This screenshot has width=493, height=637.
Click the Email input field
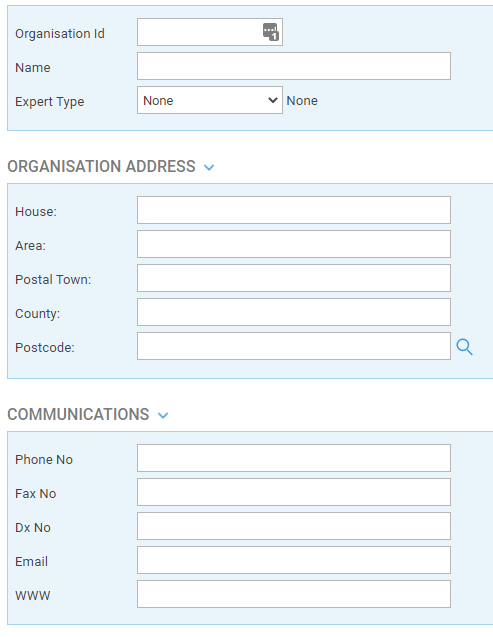tap(294, 560)
